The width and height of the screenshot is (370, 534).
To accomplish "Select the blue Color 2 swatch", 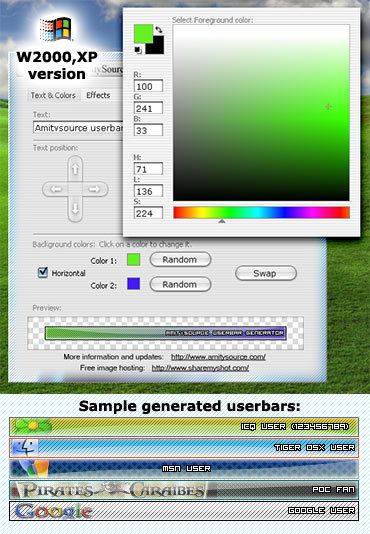I will coord(134,283).
